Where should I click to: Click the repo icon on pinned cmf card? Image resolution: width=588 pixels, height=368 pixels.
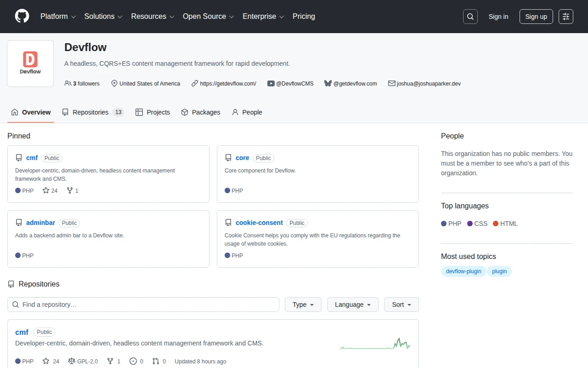coord(19,158)
